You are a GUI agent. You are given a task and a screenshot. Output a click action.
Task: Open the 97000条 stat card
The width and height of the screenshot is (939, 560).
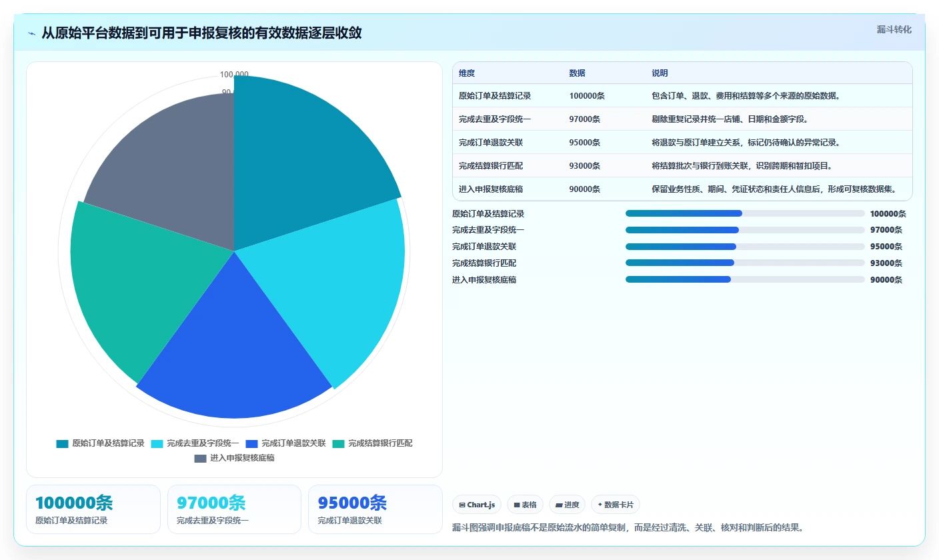(x=234, y=509)
